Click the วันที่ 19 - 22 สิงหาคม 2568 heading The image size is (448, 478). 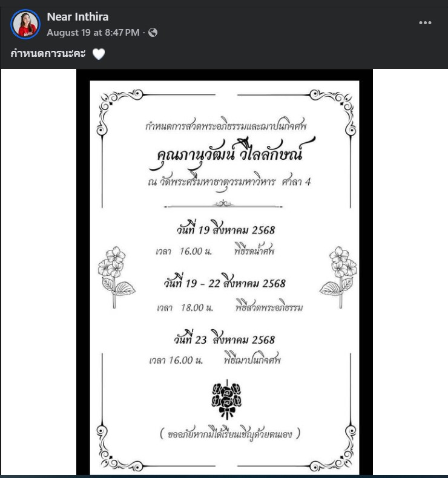point(225,283)
